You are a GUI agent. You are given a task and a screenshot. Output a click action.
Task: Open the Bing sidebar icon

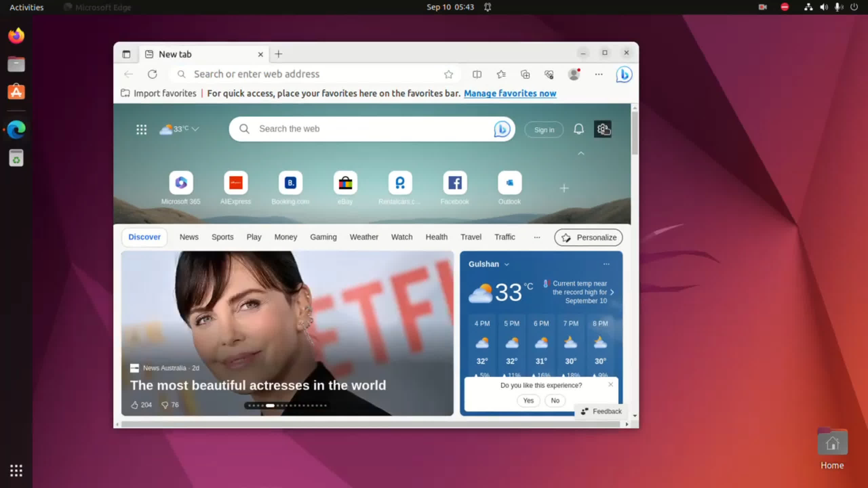pyautogui.click(x=624, y=74)
